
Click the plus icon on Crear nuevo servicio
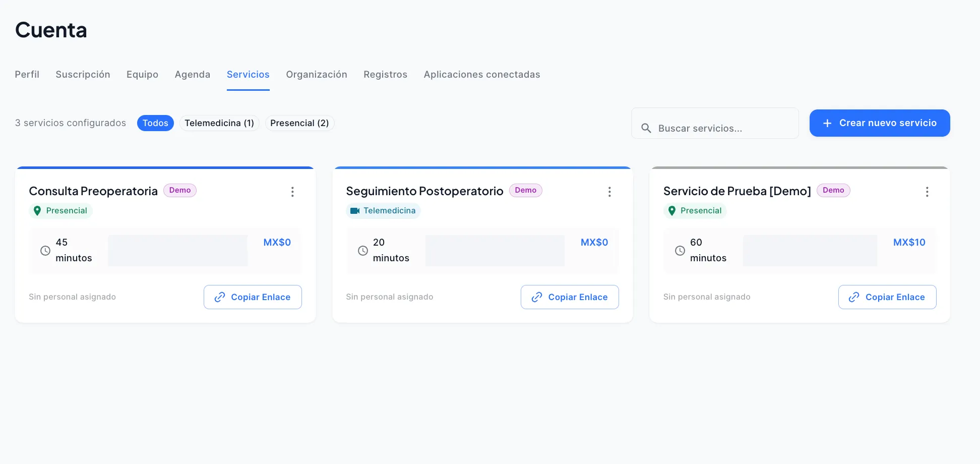click(x=827, y=123)
